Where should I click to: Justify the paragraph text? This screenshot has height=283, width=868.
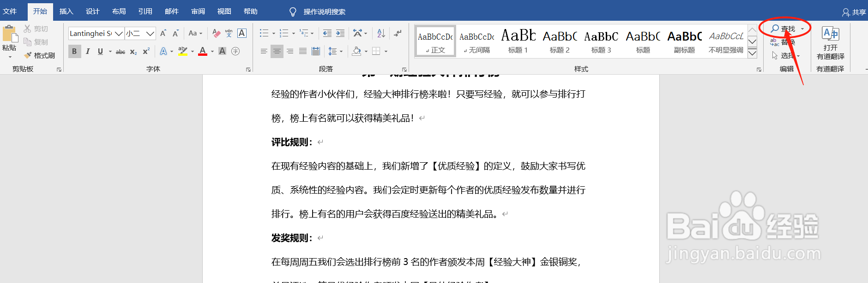pyautogui.click(x=302, y=51)
